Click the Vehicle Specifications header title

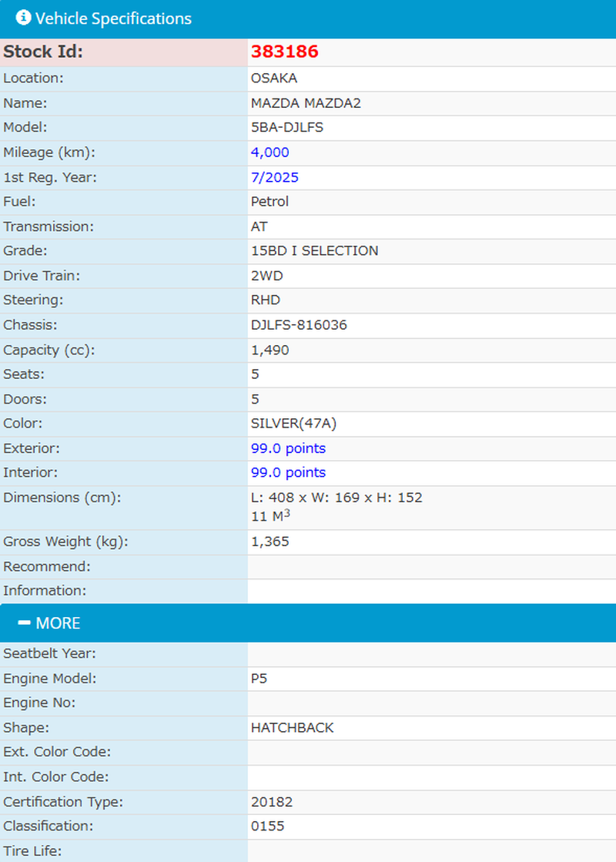(x=114, y=18)
